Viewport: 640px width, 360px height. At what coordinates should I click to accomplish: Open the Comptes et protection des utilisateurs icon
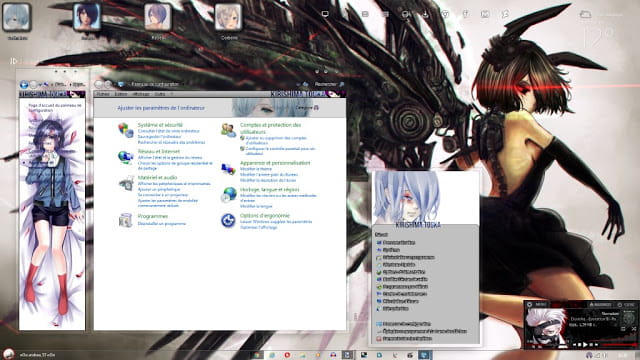coord(229,130)
